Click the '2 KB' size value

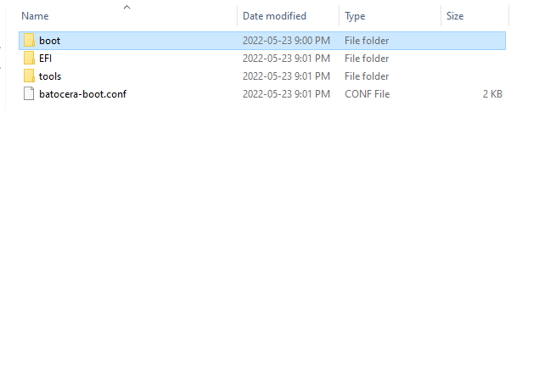click(x=492, y=94)
